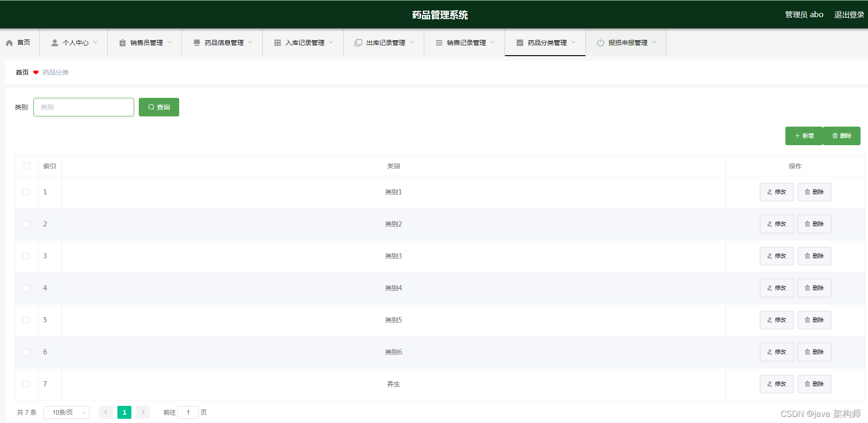868x423 pixels.
Task: Click the home icon in navigation bar
Action: click(x=9, y=43)
